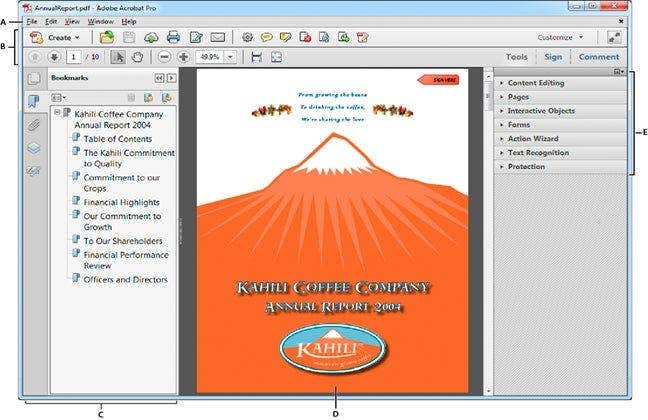Go to next page arrow

pos(52,57)
